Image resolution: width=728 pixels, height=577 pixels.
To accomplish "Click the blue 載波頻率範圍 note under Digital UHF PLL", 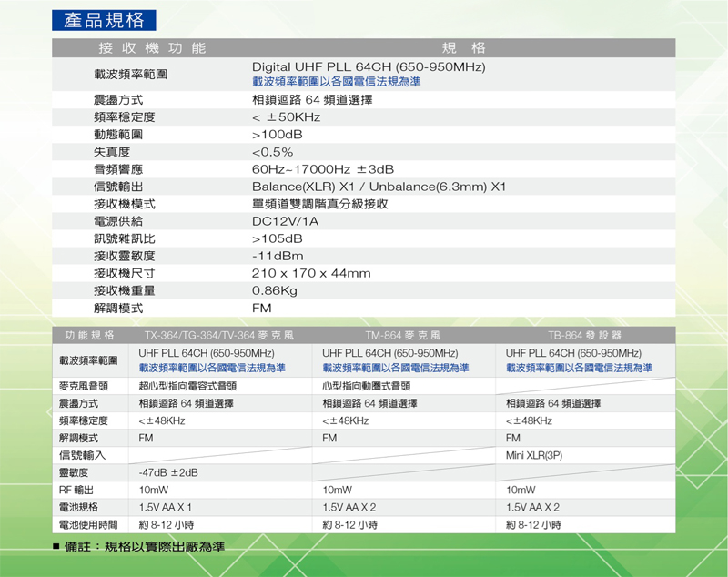I will pyautogui.click(x=336, y=82).
